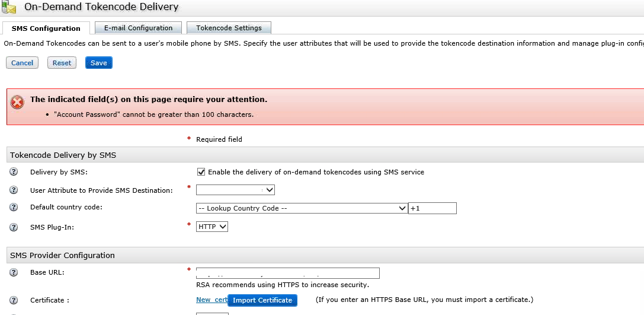
Task: Click help icon next to SMS Plug-In
Action: 14,227
